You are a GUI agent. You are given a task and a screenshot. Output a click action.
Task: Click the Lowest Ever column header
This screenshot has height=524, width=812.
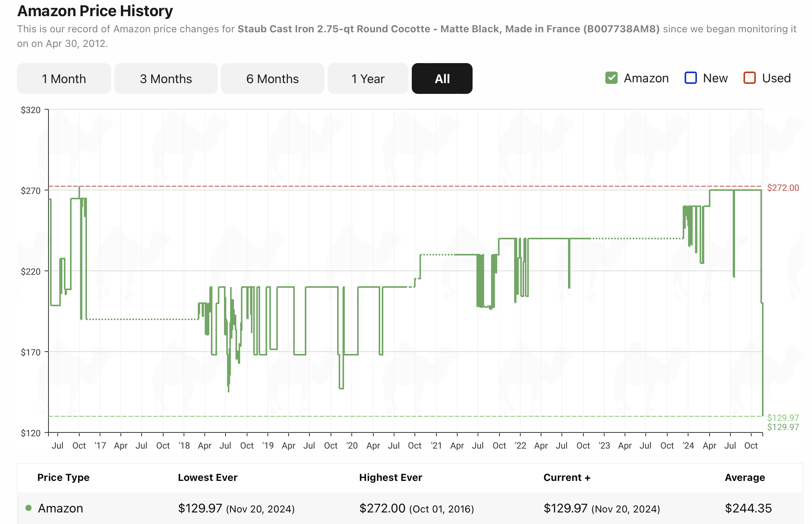[207, 477]
